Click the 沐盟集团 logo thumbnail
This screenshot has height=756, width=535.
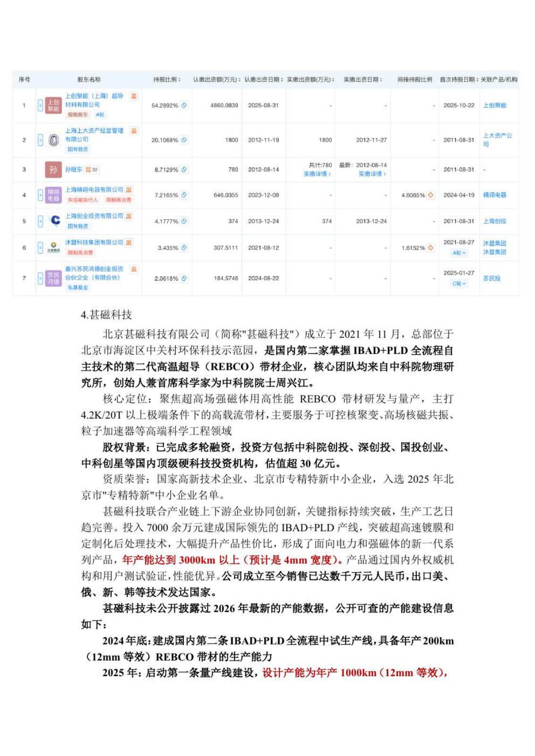pyautogui.click(x=53, y=248)
